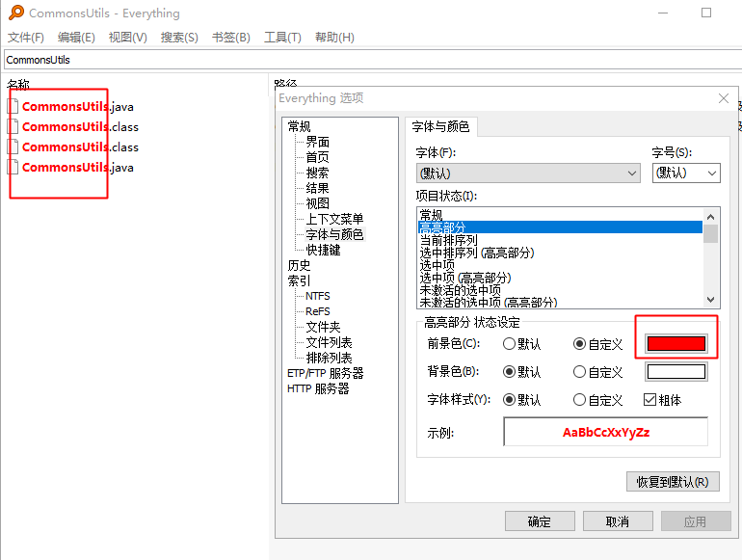Select 常规 in 项目状态 list
This screenshot has width=742, height=560.
tap(560, 214)
